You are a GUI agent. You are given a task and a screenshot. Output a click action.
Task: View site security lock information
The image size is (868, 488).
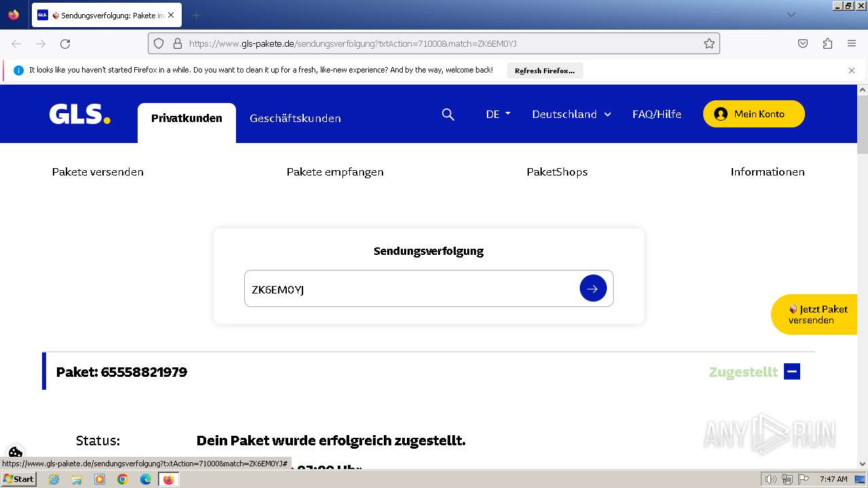click(x=178, y=43)
